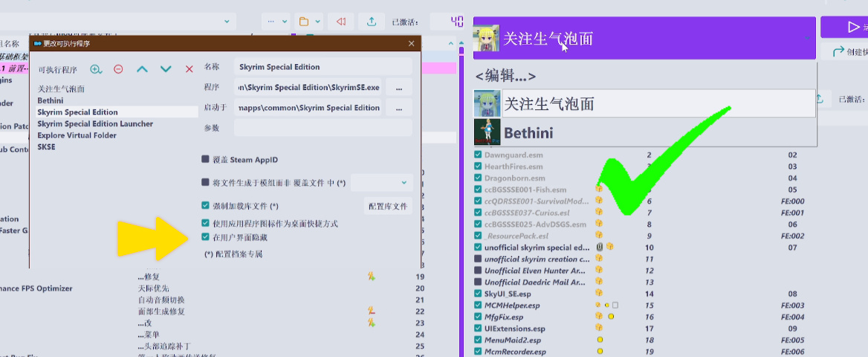Click the lightning flag icon in the …修复 row

coord(372,275)
